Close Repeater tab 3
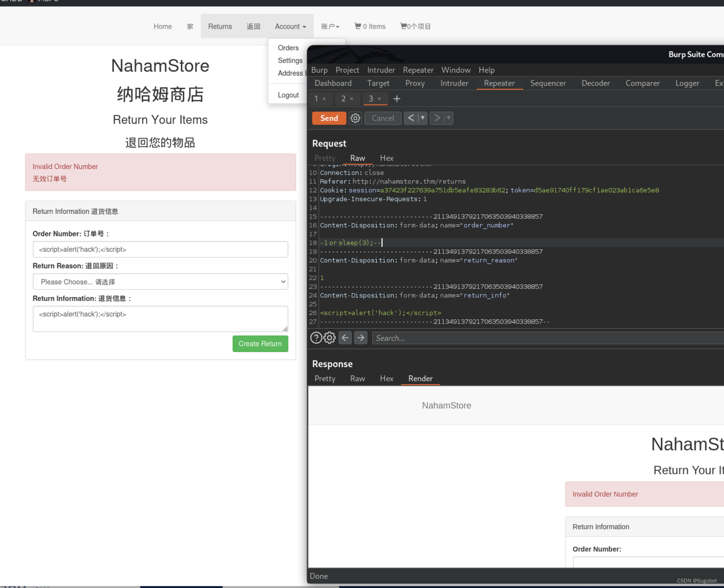724x588 pixels. click(x=380, y=99)
